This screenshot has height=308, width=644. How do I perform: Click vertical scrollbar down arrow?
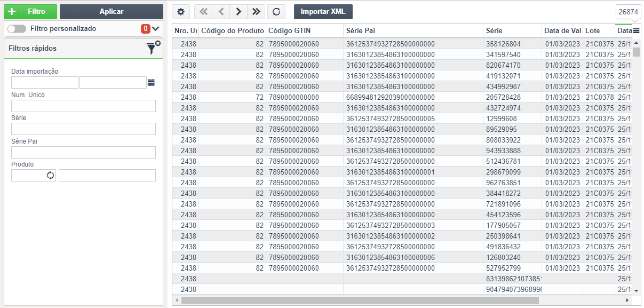tap(636, 290)
